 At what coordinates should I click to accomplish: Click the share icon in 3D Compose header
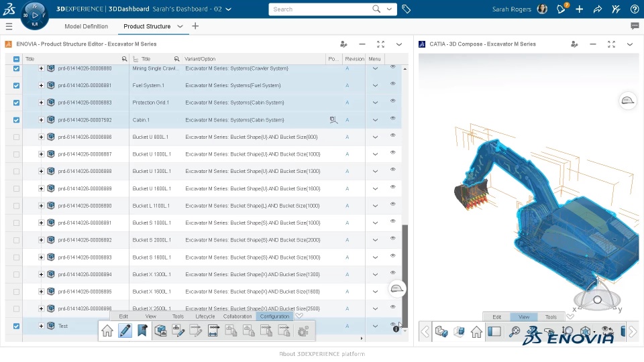tap(574, 44)
